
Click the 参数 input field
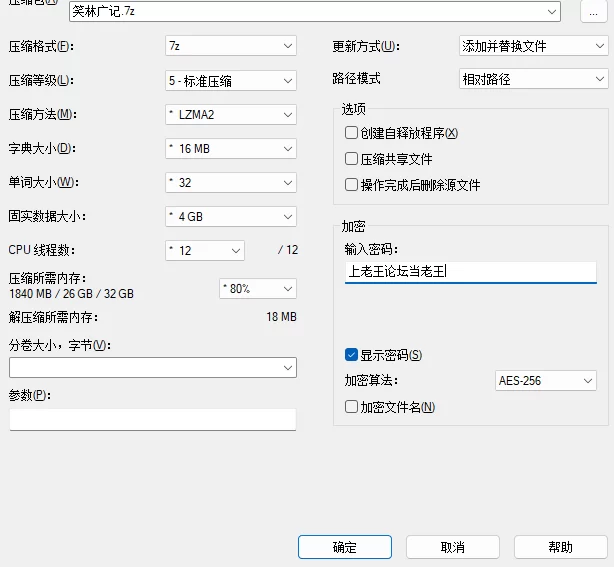[x=153, y=419]
